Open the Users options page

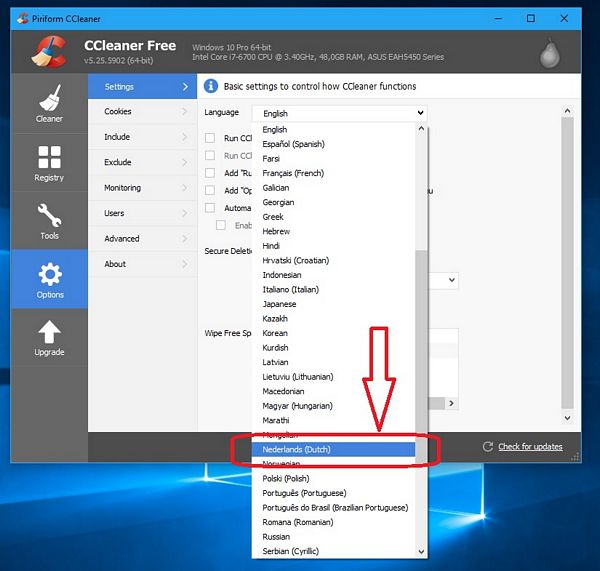coord(142,213)
